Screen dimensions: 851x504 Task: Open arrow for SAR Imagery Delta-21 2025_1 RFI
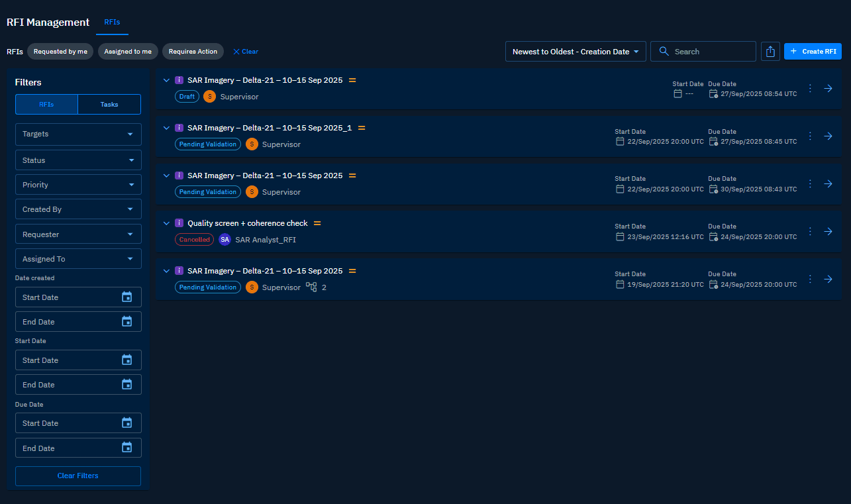coord(828,136)
